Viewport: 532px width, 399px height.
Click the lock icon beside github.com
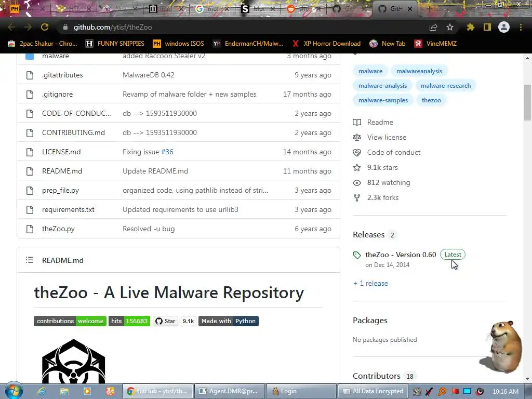65,27
